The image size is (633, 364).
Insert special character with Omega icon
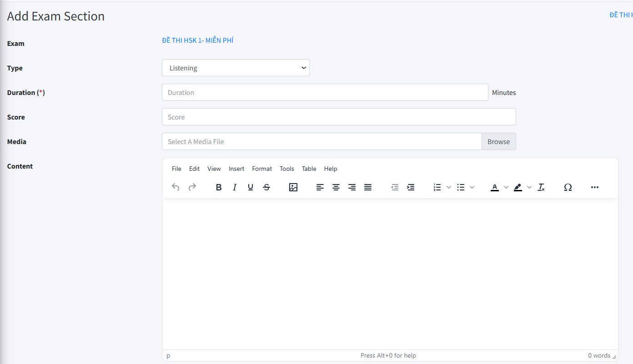[568, 187]
